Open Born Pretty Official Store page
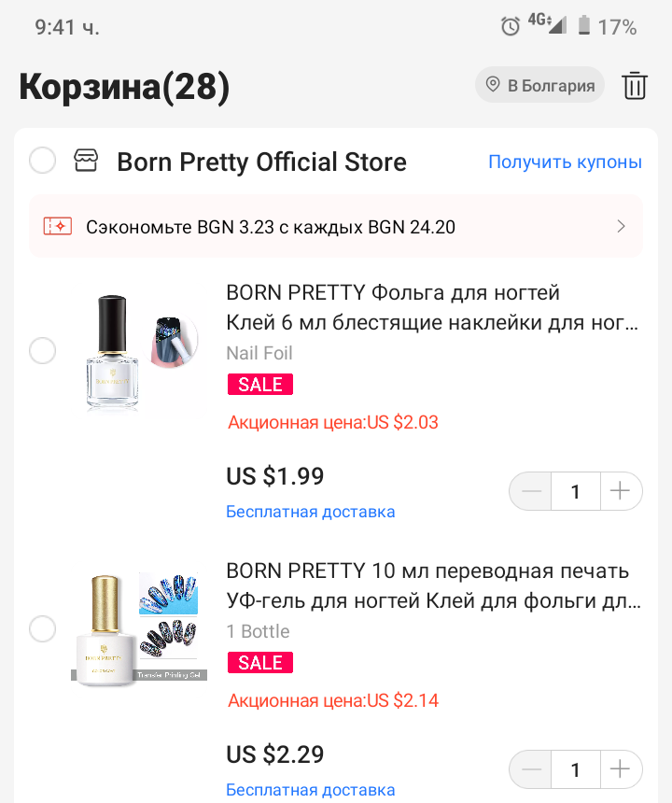The image size is (672, 803). pos(261,162)
